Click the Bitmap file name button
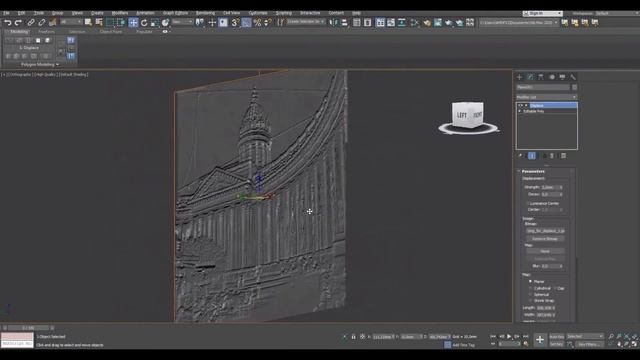 tap(545, 231)
